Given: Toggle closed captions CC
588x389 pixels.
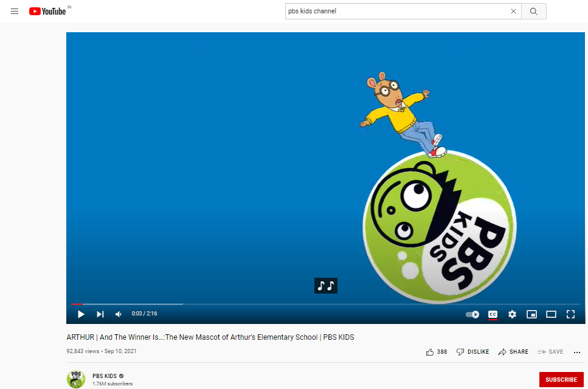Looking at the screenshot, I should (493, 314).
